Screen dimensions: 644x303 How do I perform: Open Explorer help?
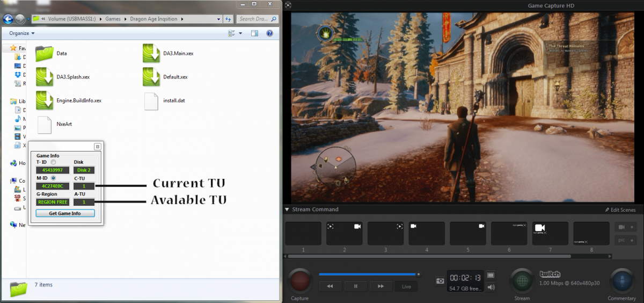[269, 33]
